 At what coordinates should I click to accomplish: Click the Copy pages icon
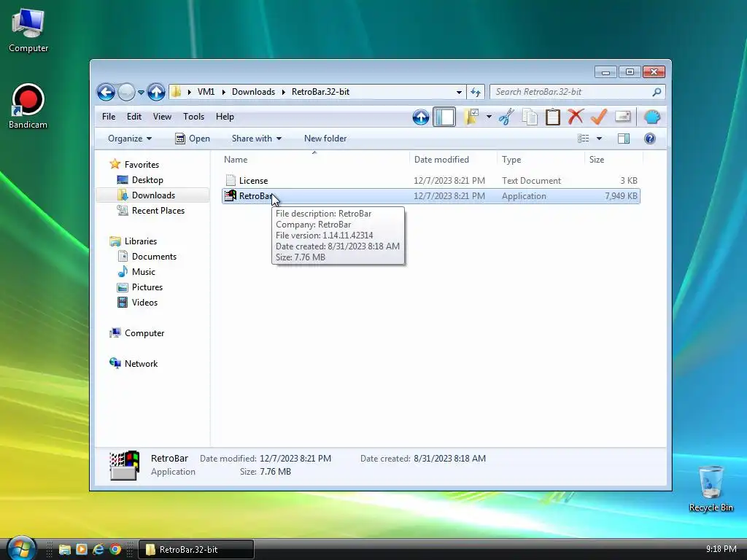point(530,117)
